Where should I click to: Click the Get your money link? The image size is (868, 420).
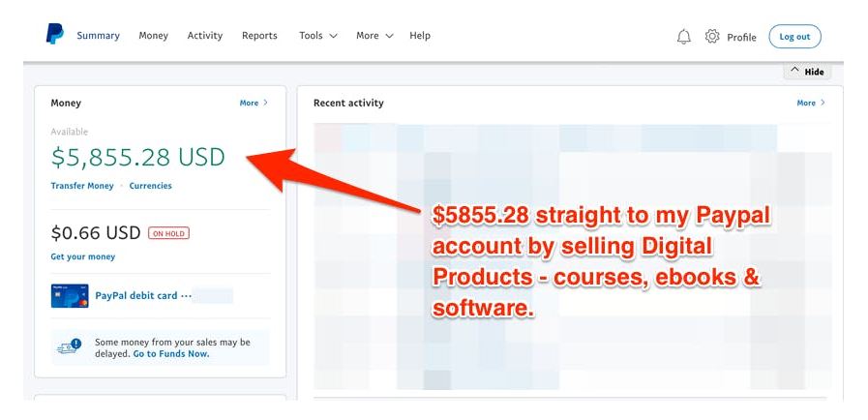click(x=83, y=256)
